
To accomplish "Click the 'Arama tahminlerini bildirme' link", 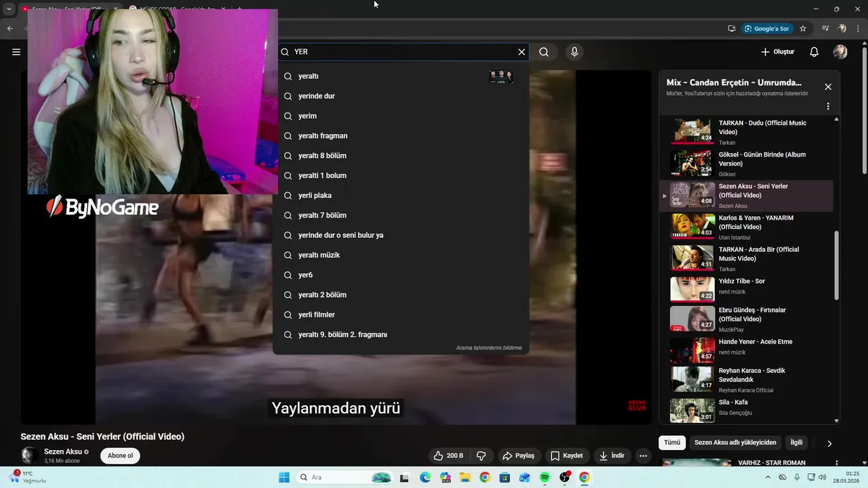I will point(489,348).
